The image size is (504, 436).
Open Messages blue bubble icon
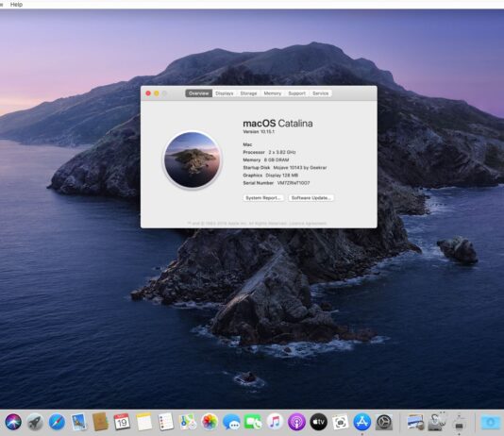click(231, 422)
